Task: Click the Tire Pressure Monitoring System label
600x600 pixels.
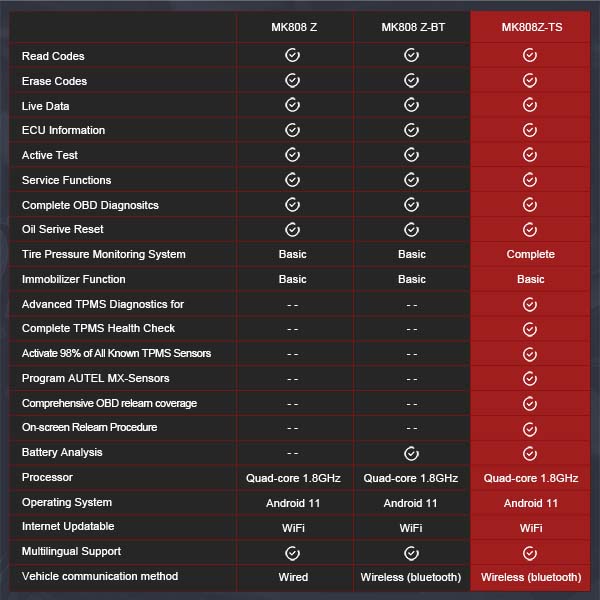Action: [104, 254]
